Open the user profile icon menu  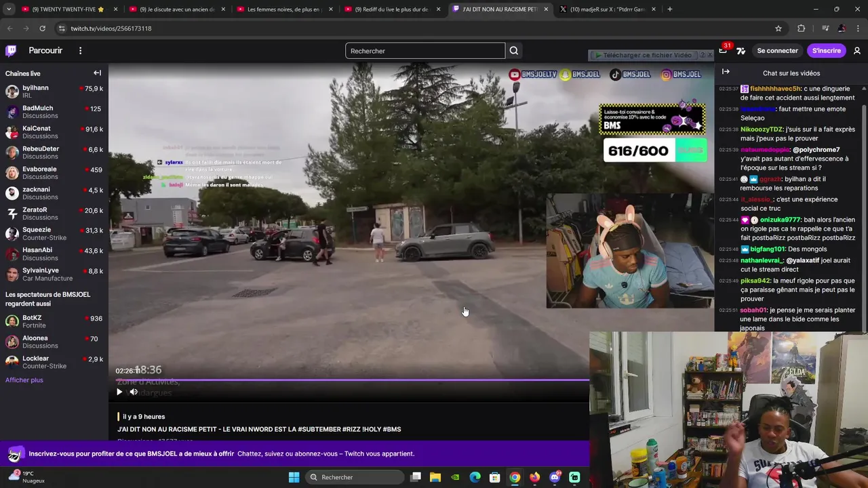coord(857,51)
